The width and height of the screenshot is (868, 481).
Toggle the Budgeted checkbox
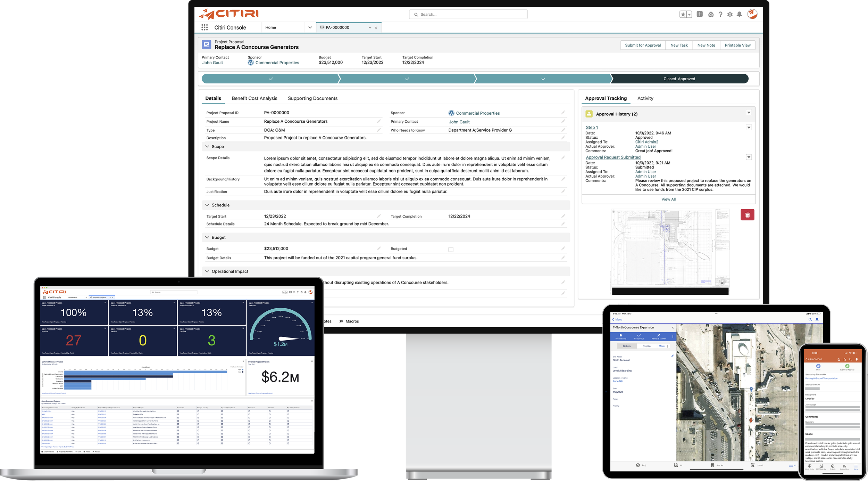(451, 249)
